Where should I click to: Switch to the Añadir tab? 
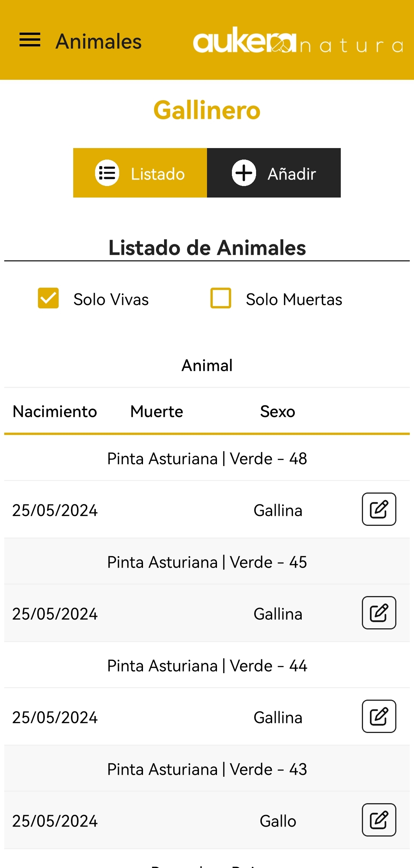(274, 173)
